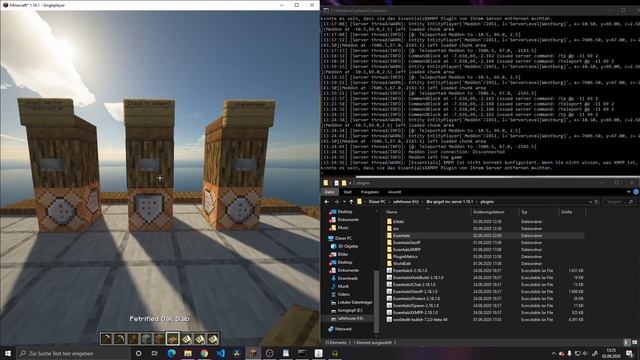
Task: Open File Explorer from the taskbar
Action: 188,353
